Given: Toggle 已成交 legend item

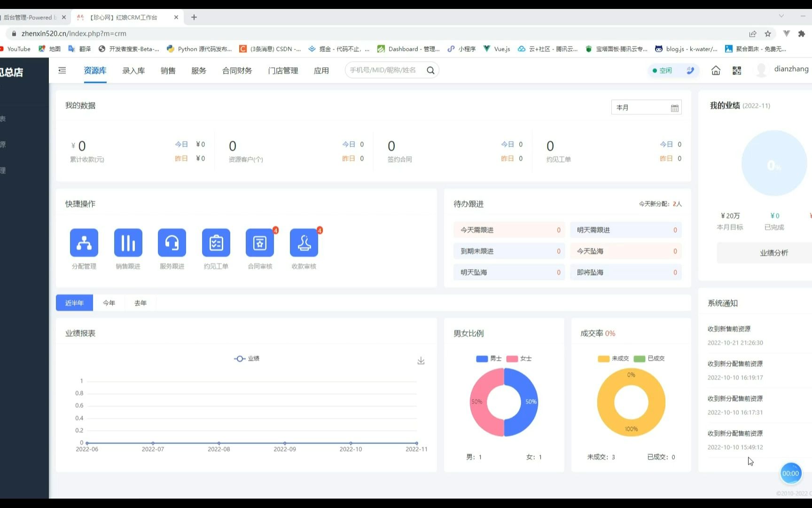Looking at the screenshot, I should (649, 358).
